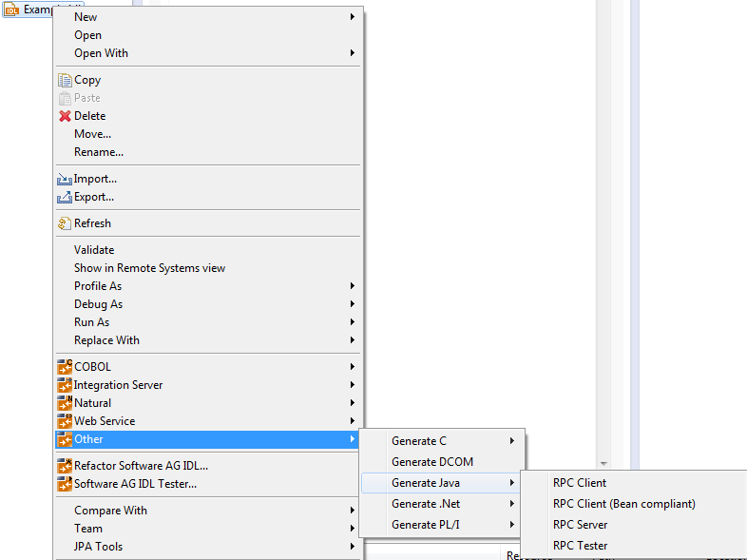Click the Refresh menu label
Image resolution: width=747 pixels, height=560 pixels.
point(92,223)
